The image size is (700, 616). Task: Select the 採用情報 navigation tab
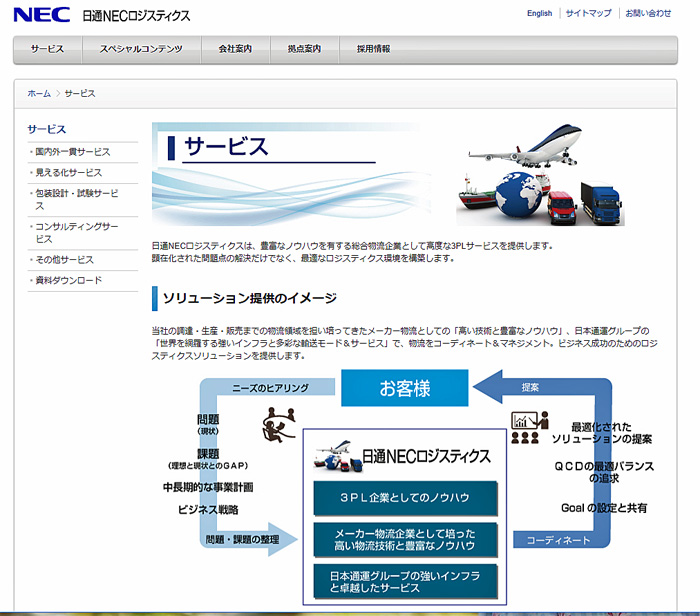tap(374, 49)
